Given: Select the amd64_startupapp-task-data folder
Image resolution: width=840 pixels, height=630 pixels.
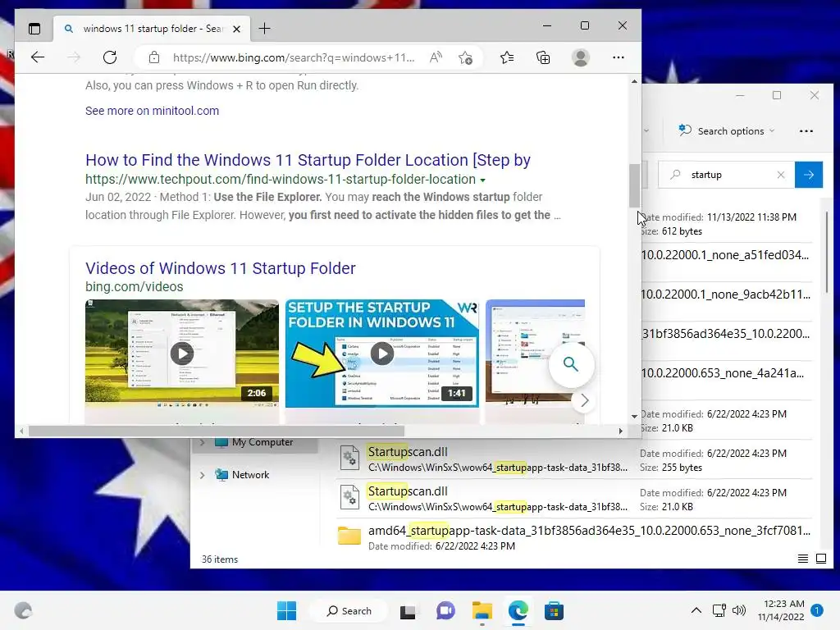Looking at the screenshot, I should (574, 537).
